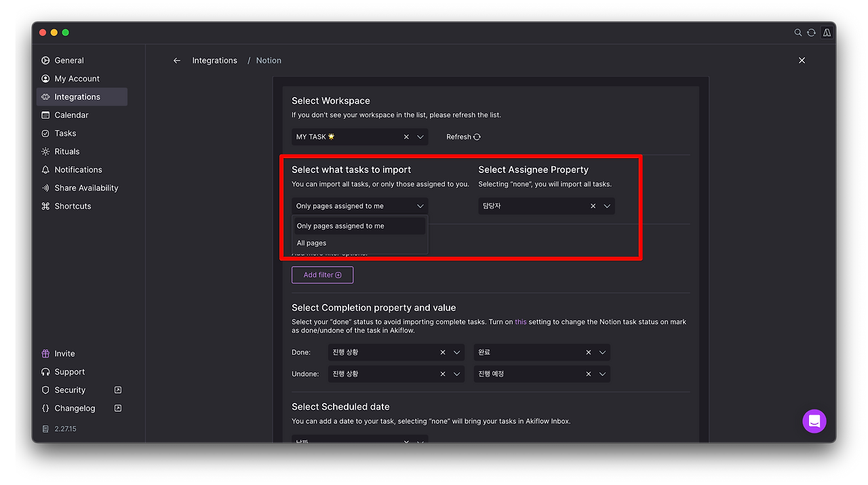Choose 'Only pages assigned to me' option
The width and height of the screenshot is (868, 485).
[x=360, y=226]
